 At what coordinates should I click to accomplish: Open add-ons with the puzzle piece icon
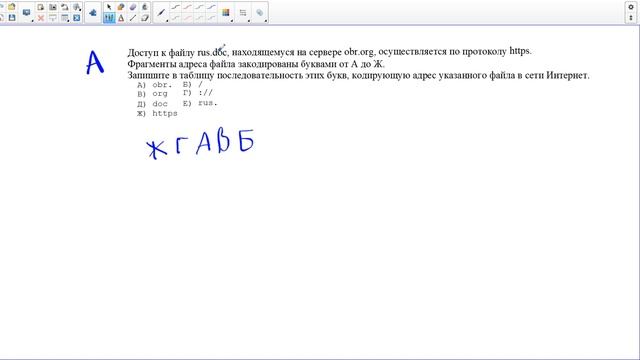93,13
